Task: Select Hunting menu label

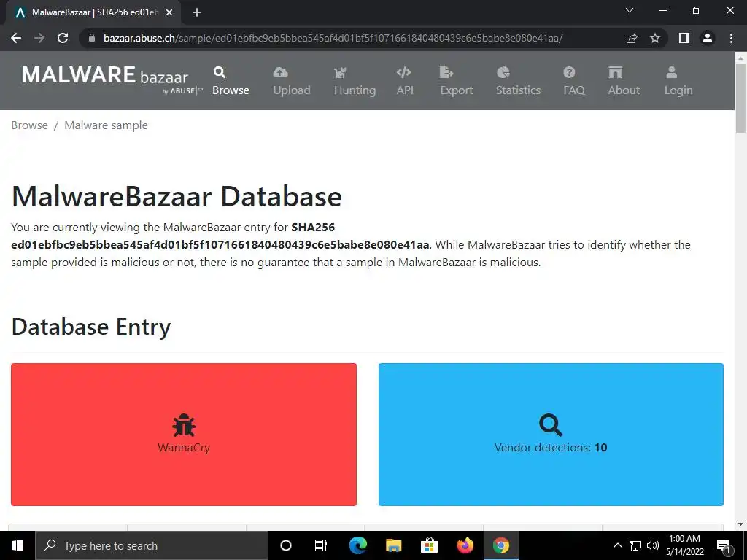Action: point(355,90)
